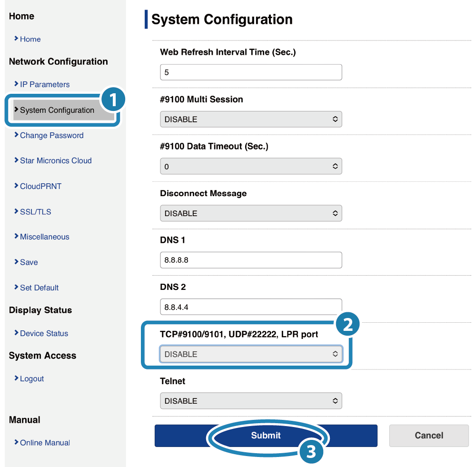The height and width of the screenshot is (467, 476).
Task: Go to Change Password page
Action: 51,135
